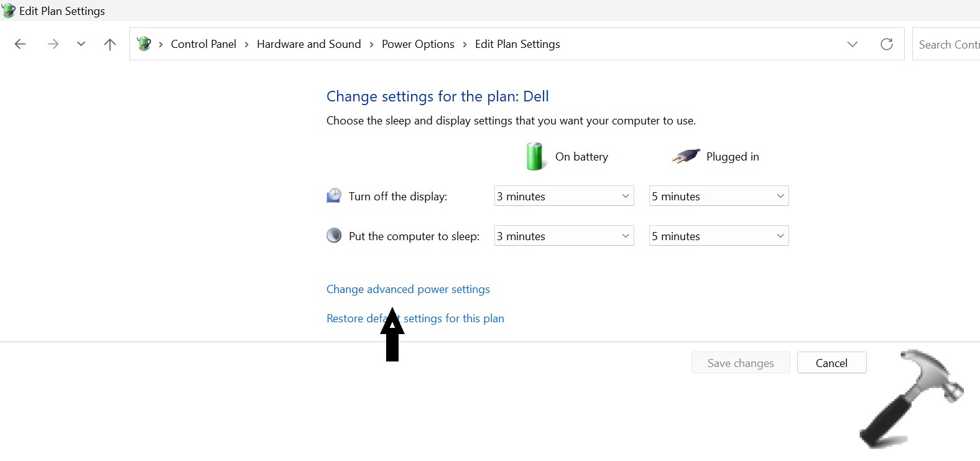Open display-off dropdown for On battery
This screenshot has height=461, width=980.
point(564,196)
